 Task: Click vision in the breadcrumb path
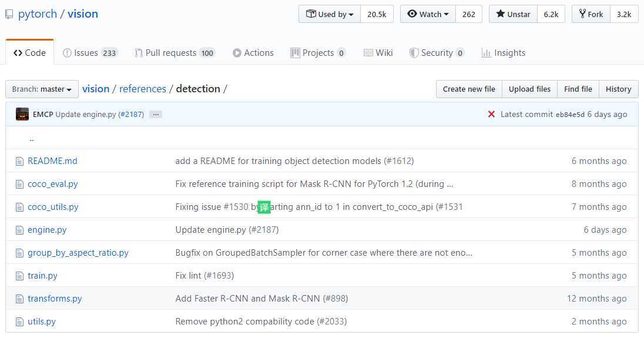(x=96, y=89)
